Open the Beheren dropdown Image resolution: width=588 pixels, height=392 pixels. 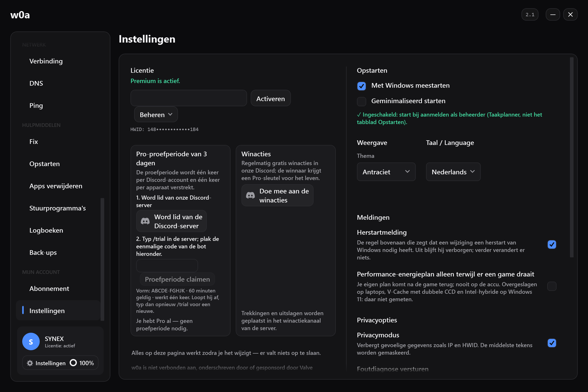[156, 115]
